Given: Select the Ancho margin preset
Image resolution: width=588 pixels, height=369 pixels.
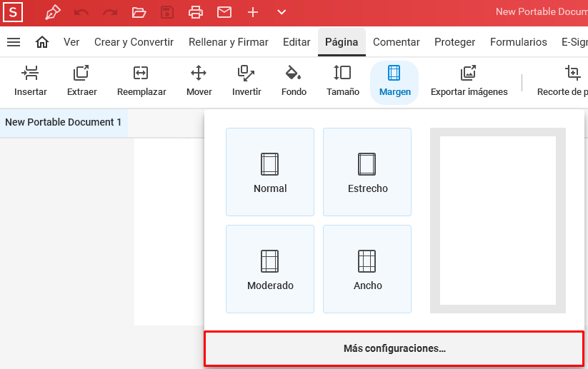Looking at the screenshot, I should click(367, 269).
